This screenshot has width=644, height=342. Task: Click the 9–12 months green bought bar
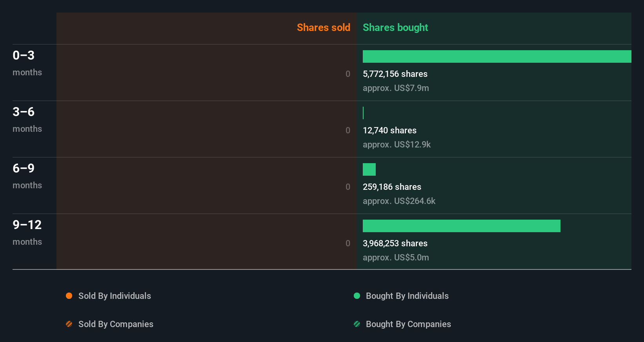click(462, 226)
